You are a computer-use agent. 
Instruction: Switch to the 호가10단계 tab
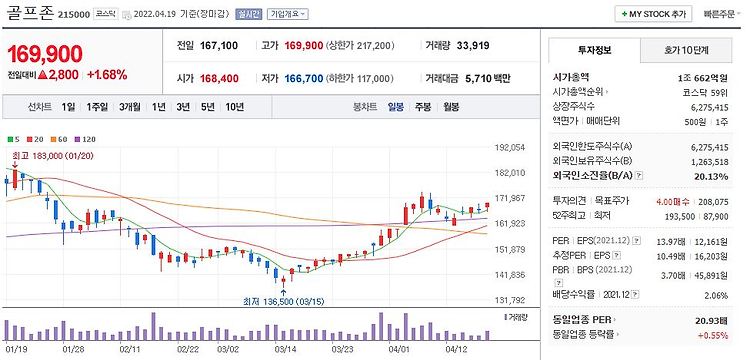click(x=686, y=50)
